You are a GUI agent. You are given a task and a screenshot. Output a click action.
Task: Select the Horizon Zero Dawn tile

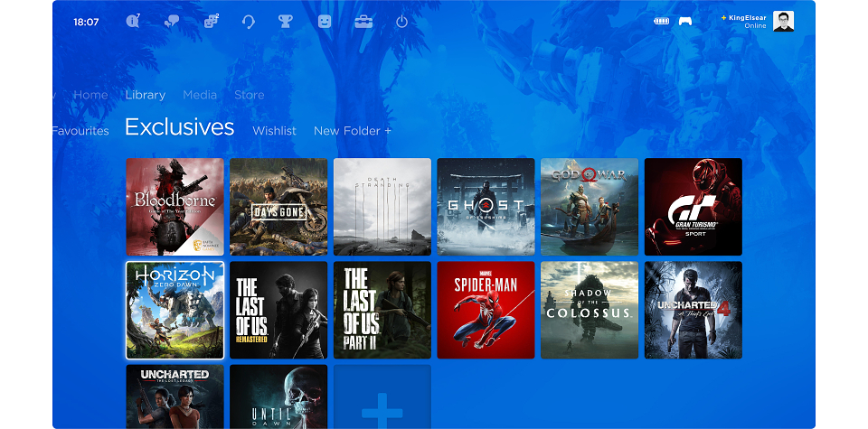(175, 310)
